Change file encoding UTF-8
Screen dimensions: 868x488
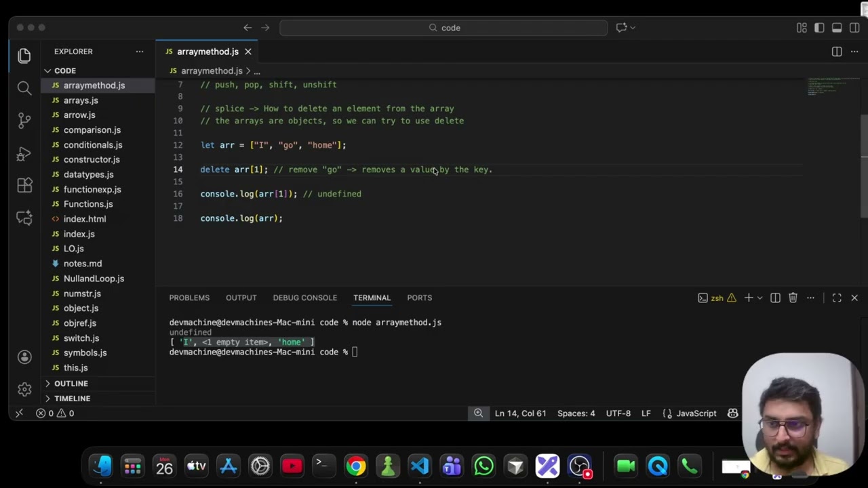tap(618, 413)
